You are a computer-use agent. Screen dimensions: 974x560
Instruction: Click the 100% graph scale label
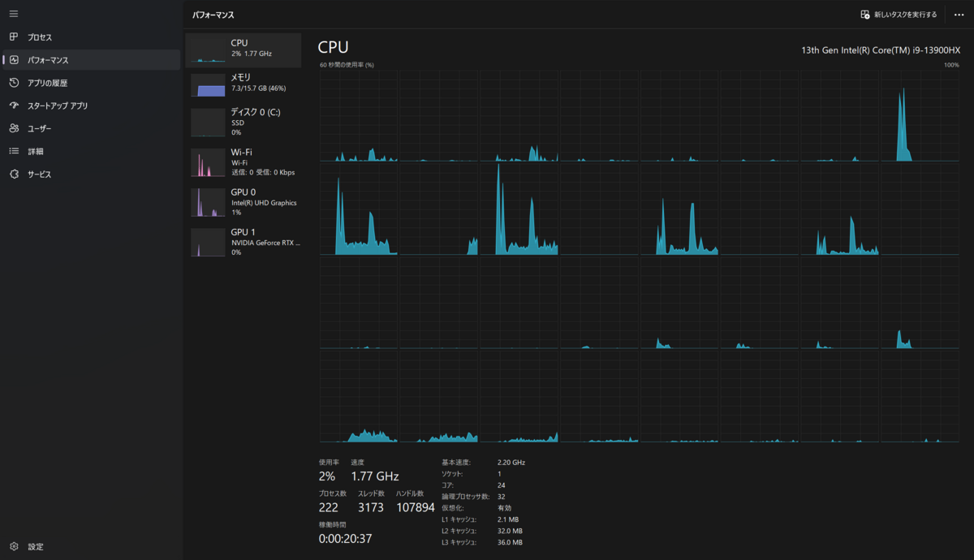coord(951,65)
